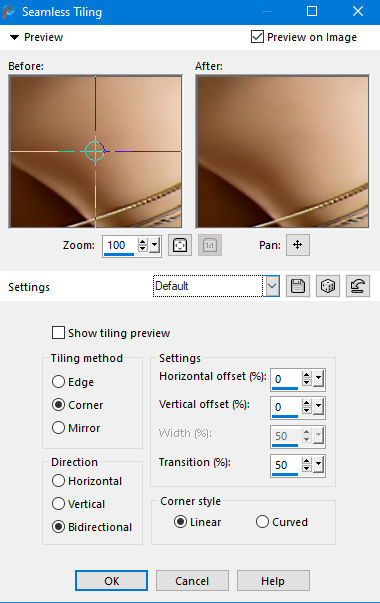This screenshot has width=380, height=603.
Task: Click the Fit to window zoom icon
Action: tap(180, 245)
